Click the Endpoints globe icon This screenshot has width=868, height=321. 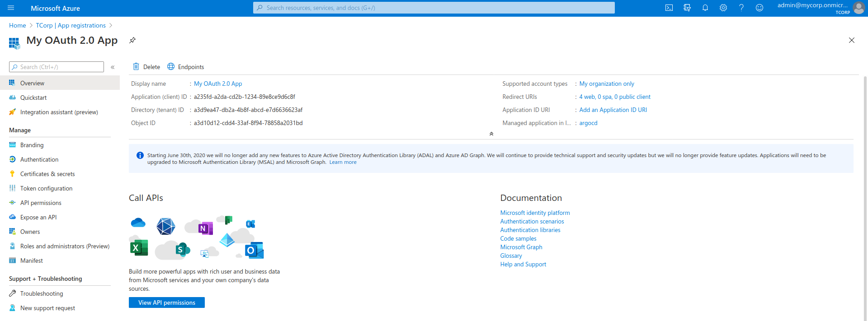171,66
